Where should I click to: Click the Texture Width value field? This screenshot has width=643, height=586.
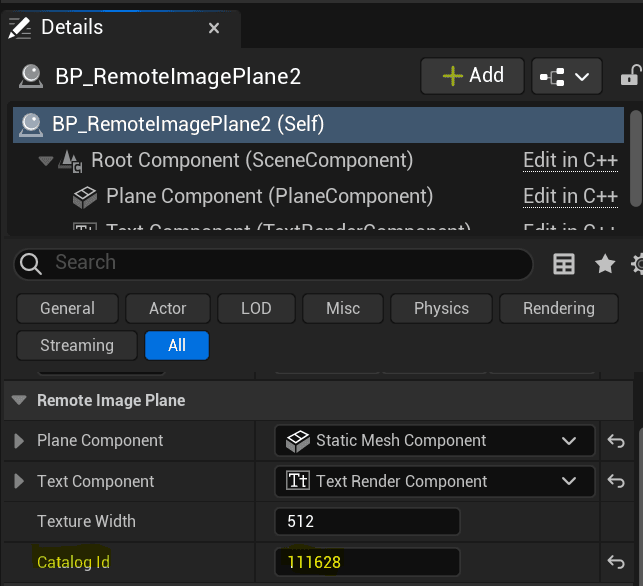point(367,522)
